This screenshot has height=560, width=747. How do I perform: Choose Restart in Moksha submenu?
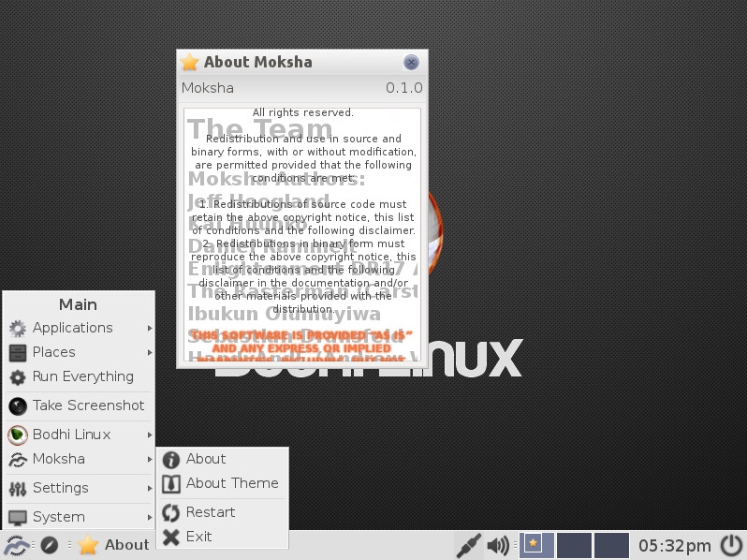click(x=223, y=512)
